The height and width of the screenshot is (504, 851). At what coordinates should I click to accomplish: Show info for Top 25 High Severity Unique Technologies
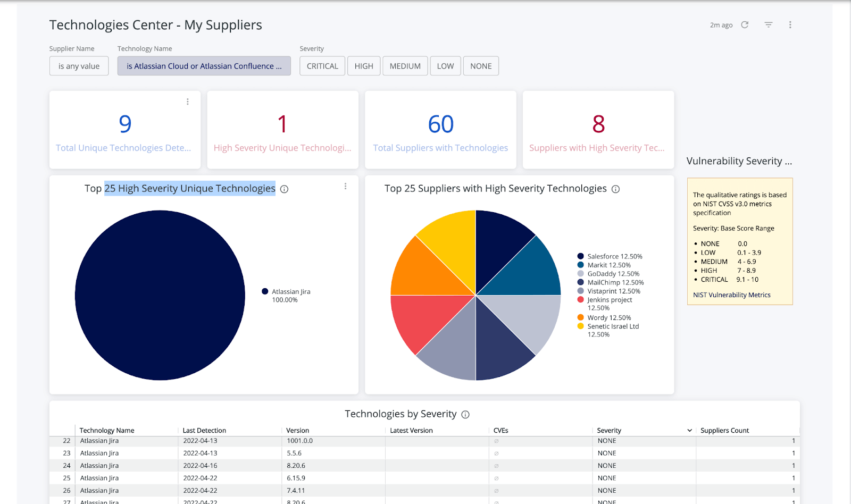tap(284, 189)
